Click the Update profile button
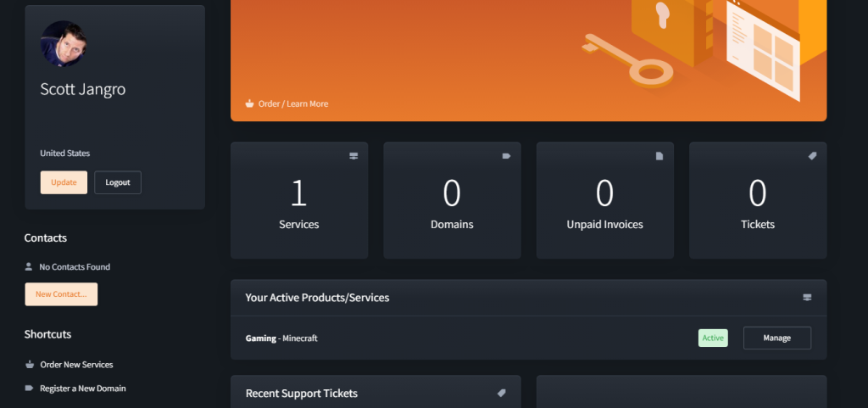The image size is (868, 408). (64, 182)
